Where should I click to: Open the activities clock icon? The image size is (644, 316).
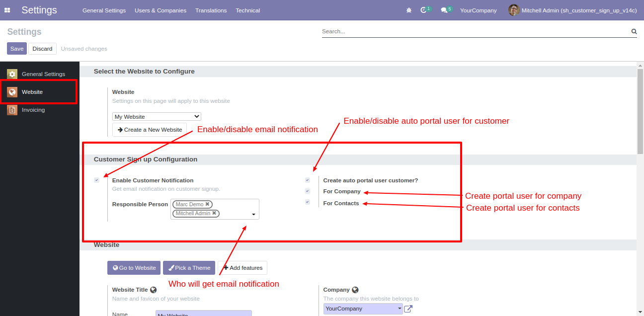[424, 10]
